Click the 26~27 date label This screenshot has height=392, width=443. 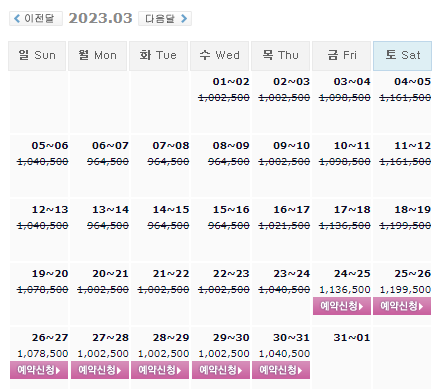pos(50,338)
